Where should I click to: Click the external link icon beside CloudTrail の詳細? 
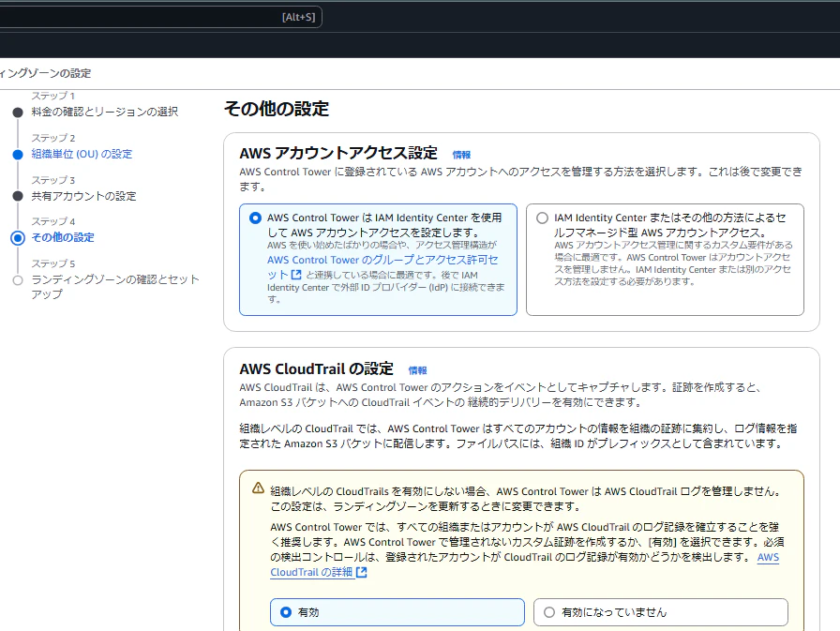click(x=362, y=572)
